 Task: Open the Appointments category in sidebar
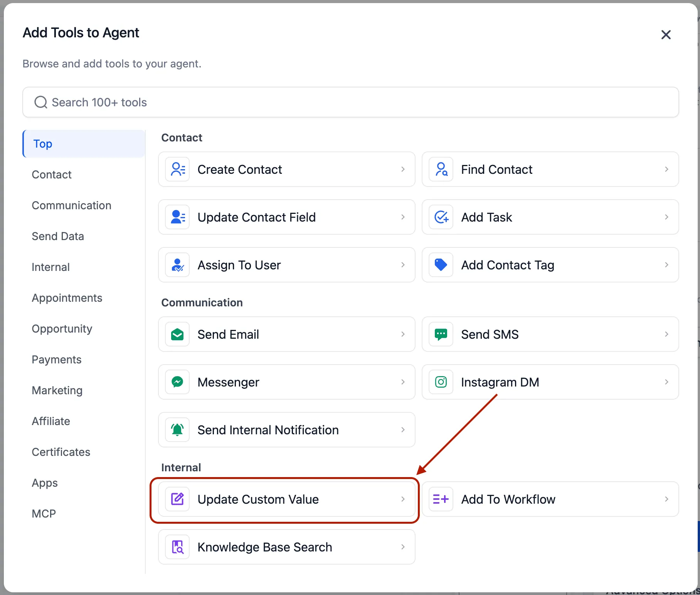(x=67, y=298)
